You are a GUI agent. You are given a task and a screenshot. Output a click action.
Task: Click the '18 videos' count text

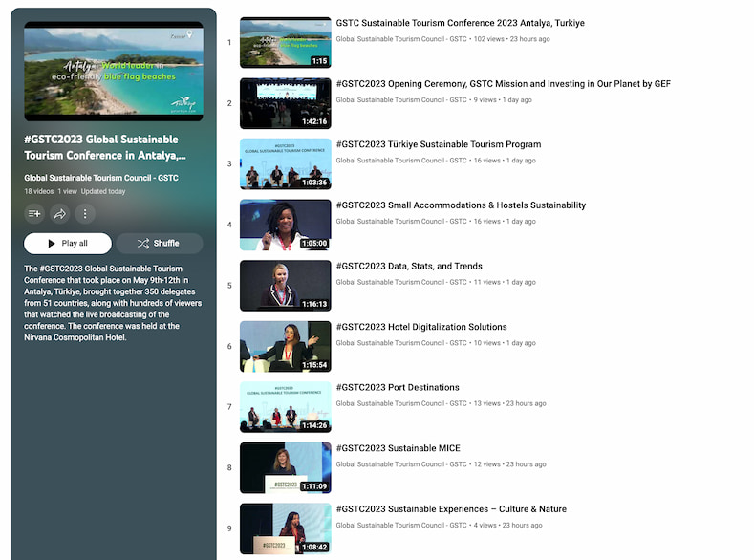39,191
